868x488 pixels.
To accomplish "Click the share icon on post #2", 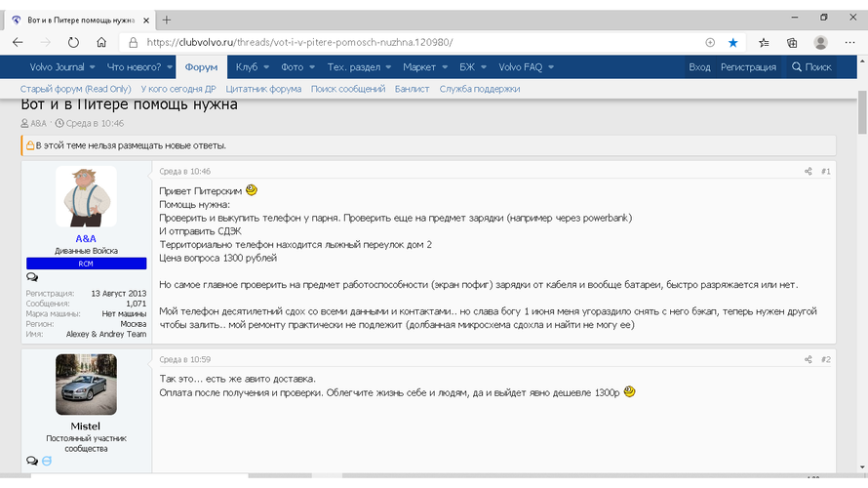I will click(x=808, y=360).
